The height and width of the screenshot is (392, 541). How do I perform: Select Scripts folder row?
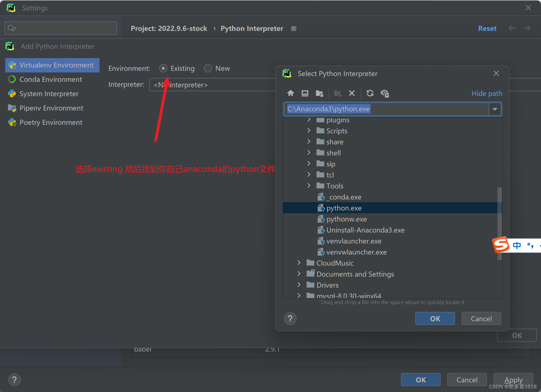(392, 131)
